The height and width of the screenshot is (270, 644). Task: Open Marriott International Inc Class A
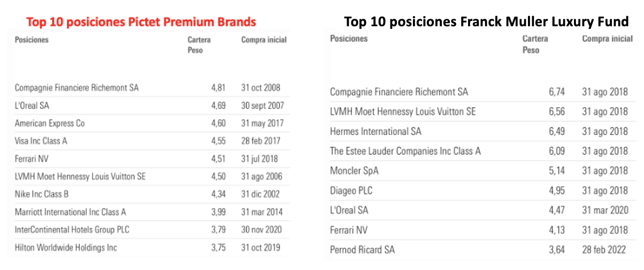click(x=71, y=212)
